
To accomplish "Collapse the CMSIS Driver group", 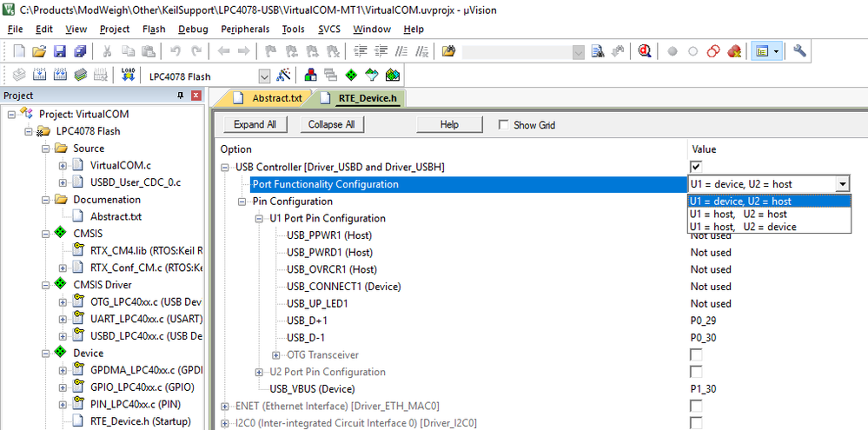I will tap(46, 285).
